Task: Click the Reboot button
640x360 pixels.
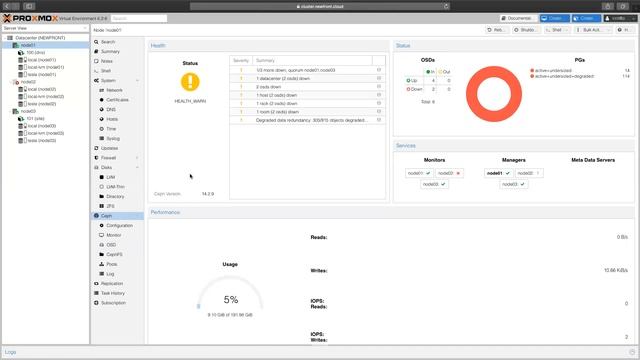Action: tap(496, 30)
